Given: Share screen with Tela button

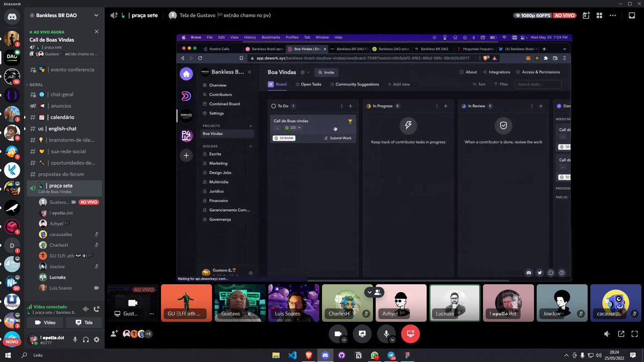Looking at the screenshot, I should (x=84, y=322).
